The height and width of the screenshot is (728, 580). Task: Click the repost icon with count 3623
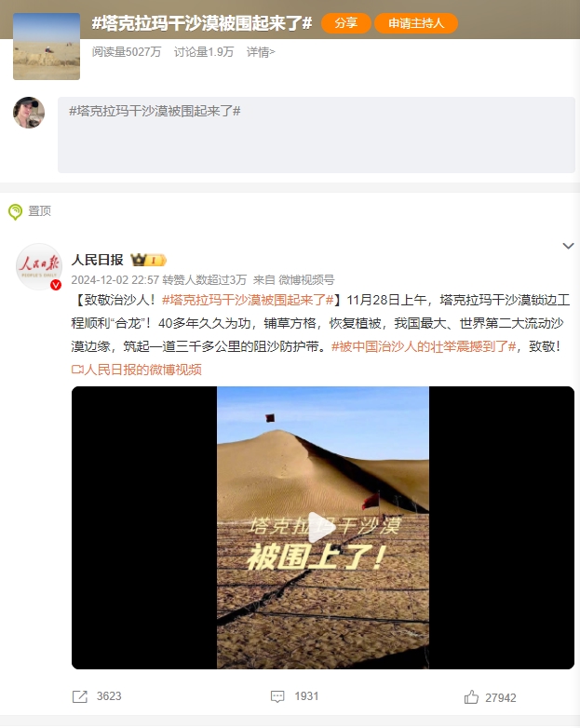tap(80, 696)
